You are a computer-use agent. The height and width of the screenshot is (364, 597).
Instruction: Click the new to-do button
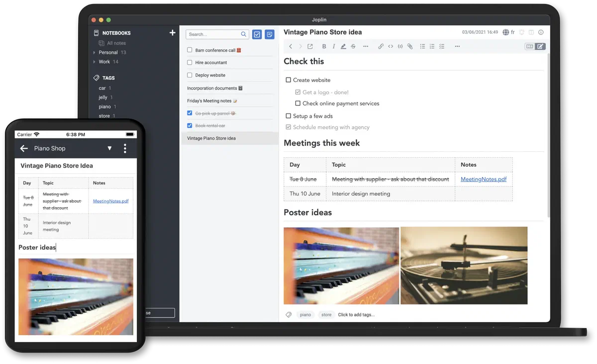pos(257,34)
